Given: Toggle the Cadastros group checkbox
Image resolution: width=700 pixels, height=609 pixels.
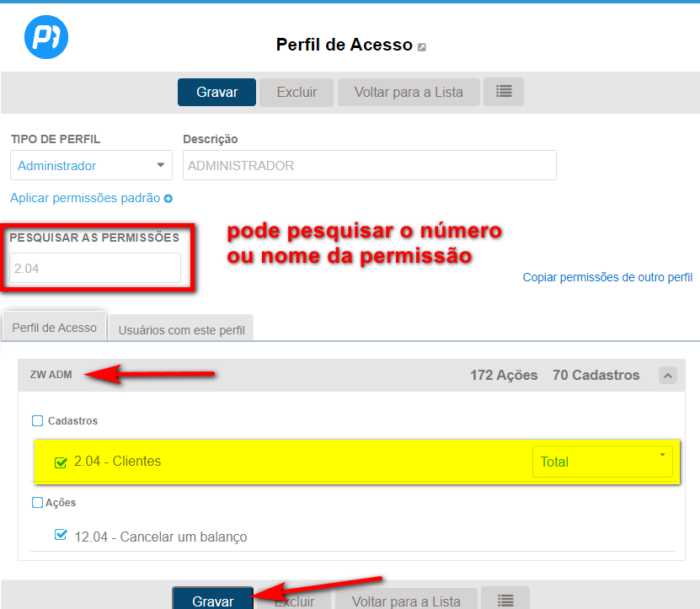Looking at the screenshot, I should (37, 420).
